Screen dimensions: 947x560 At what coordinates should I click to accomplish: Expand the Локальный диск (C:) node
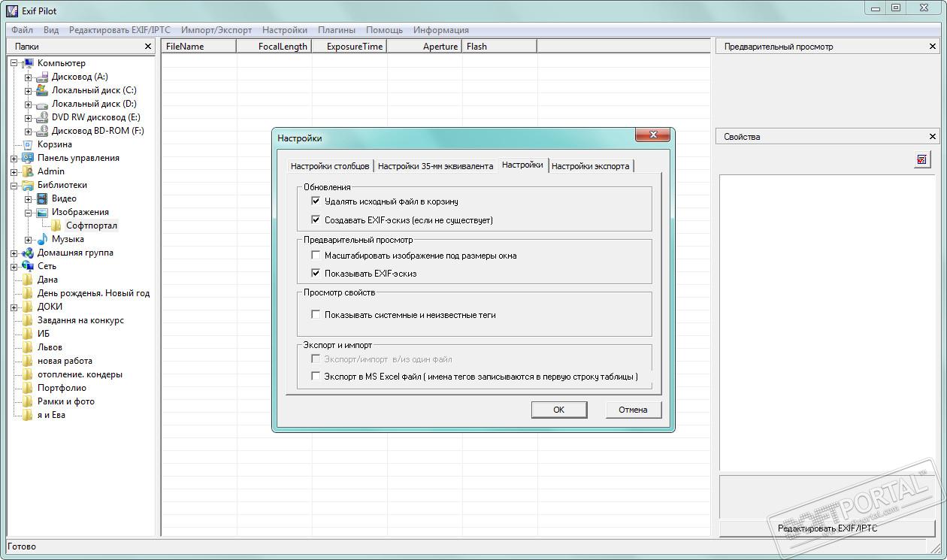[28, 90]
